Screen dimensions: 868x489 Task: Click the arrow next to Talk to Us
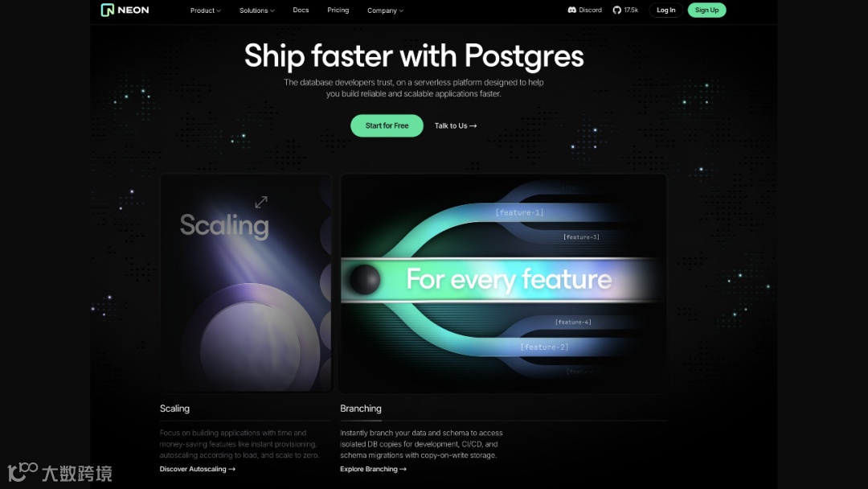tap(473, 126)
